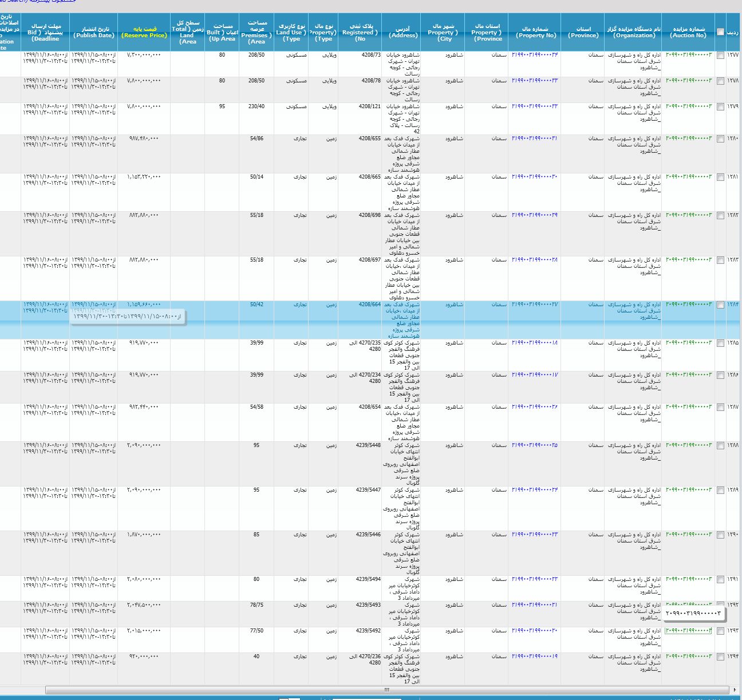The image size is (742, 700).
Task: Open the auction number link in row 1277
Action: click(x=689, y=55)
